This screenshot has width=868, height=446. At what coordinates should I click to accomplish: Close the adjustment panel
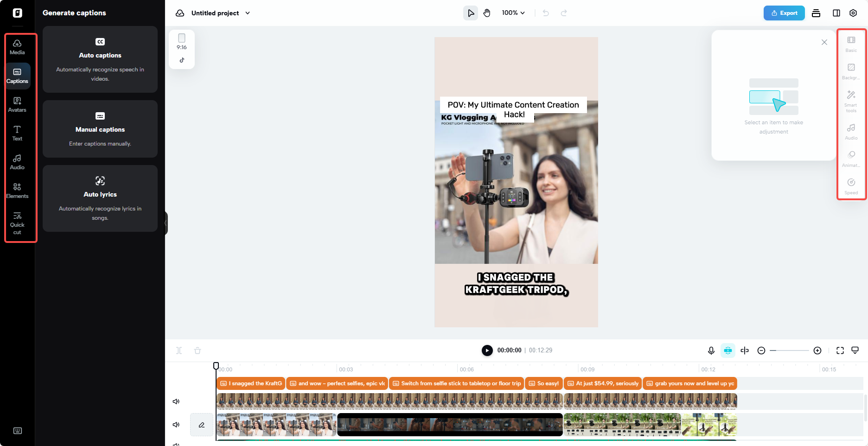coord(824,42)
